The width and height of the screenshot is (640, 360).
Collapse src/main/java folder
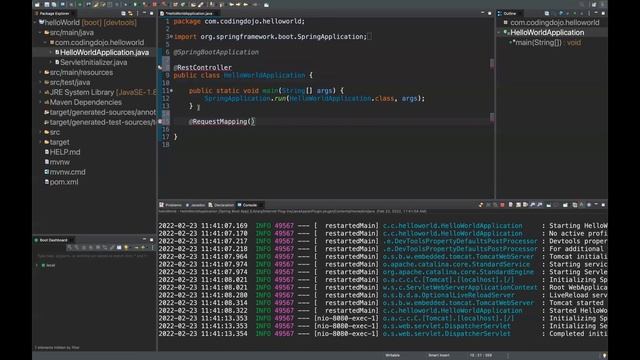click(40, 33)
